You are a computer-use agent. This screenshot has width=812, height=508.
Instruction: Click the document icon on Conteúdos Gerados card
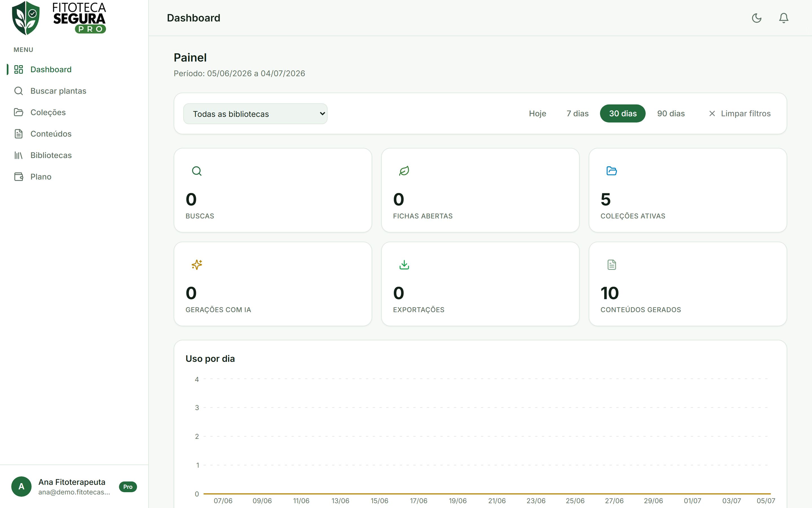click(x=612, y=265)
